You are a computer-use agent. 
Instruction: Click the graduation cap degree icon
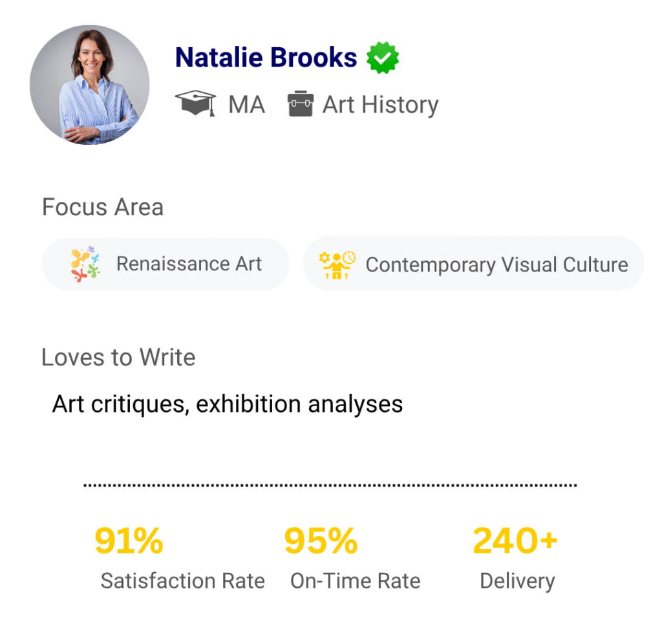click(x=195, y=103)
